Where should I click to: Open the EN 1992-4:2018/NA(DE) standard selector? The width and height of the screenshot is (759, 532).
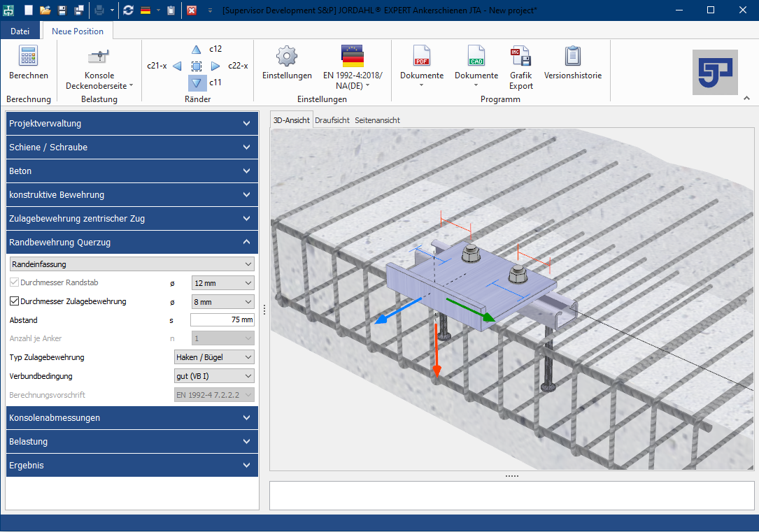click(353, 68)
